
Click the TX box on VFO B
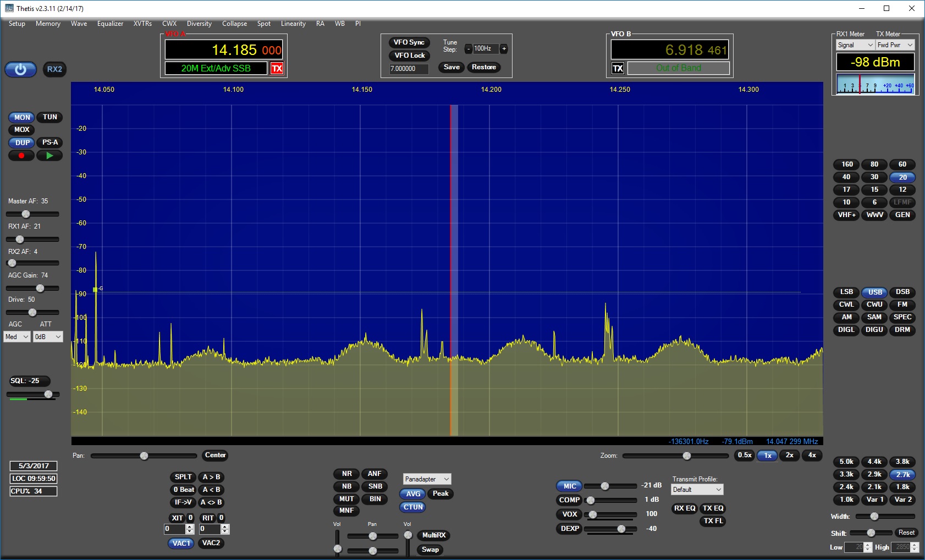(x=618, y=69)
